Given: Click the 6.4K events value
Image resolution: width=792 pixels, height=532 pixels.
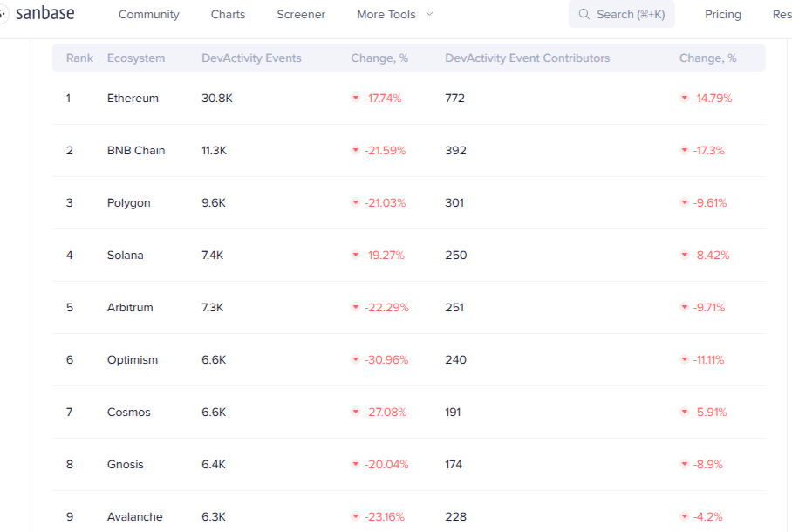Looking at the screenshot, I should click(x=214, y=464).
